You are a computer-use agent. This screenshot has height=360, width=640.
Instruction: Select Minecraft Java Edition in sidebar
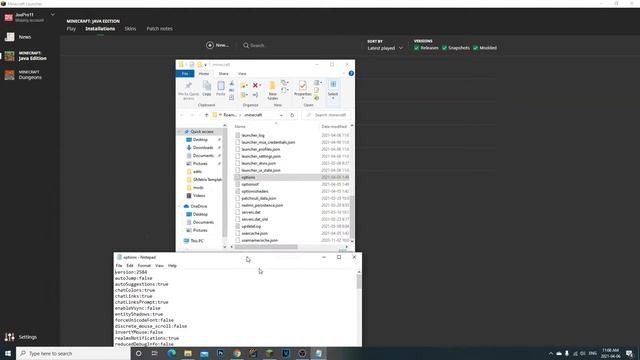25,56
